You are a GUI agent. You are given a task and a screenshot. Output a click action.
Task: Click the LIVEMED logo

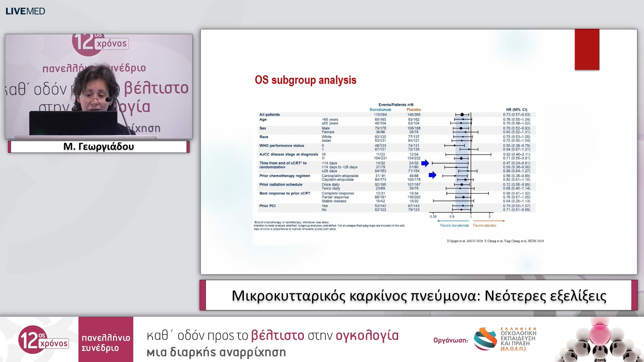coord(25,11)
